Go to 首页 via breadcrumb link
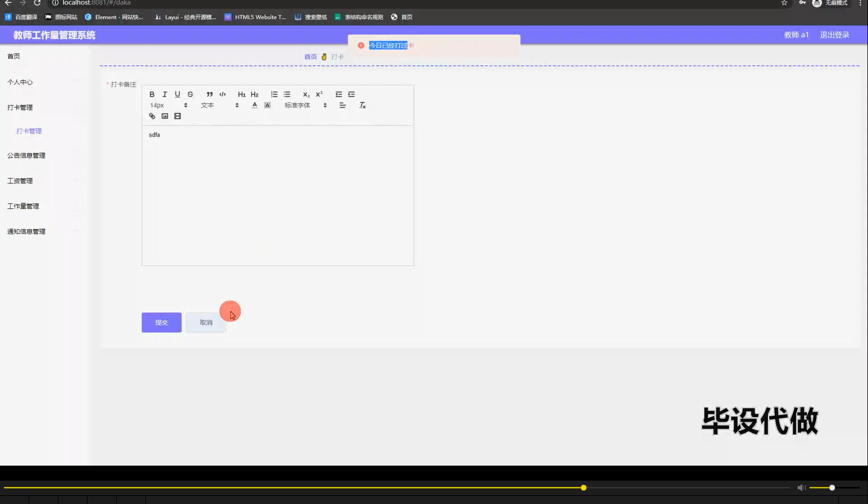Screen dimensions: 868x504 pyautogui.click(x=310, y=57)
